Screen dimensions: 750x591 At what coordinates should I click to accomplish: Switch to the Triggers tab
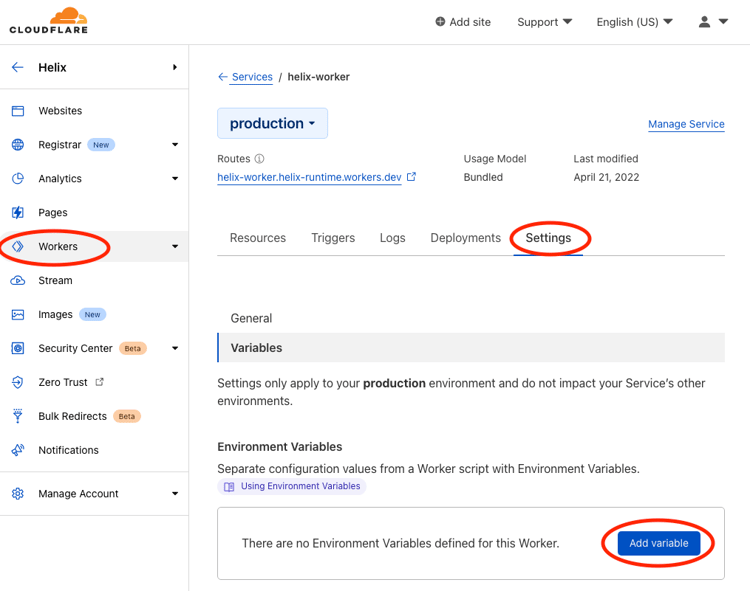tap(333, 238)
